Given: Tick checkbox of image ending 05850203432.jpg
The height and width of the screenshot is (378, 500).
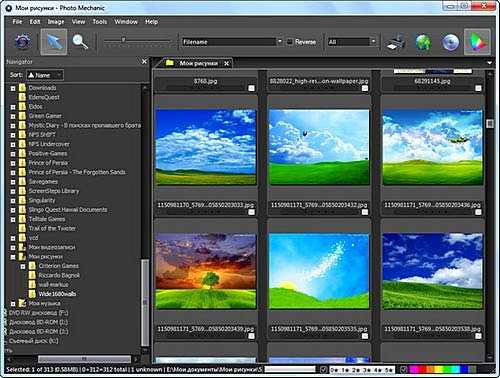Looking at the screenshot, I should pyautogui.click(x=365, y=212).
